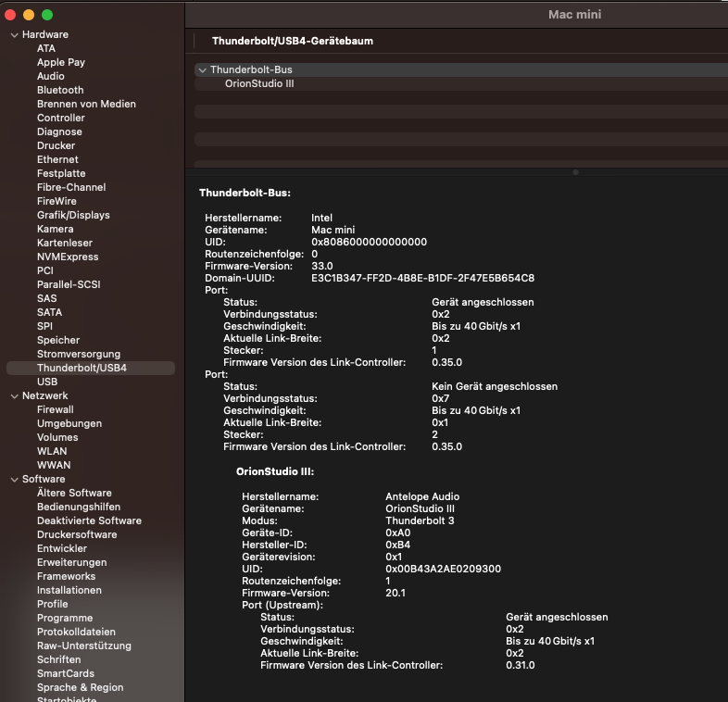Open PCI hardware info

click(x=45, y=270)
